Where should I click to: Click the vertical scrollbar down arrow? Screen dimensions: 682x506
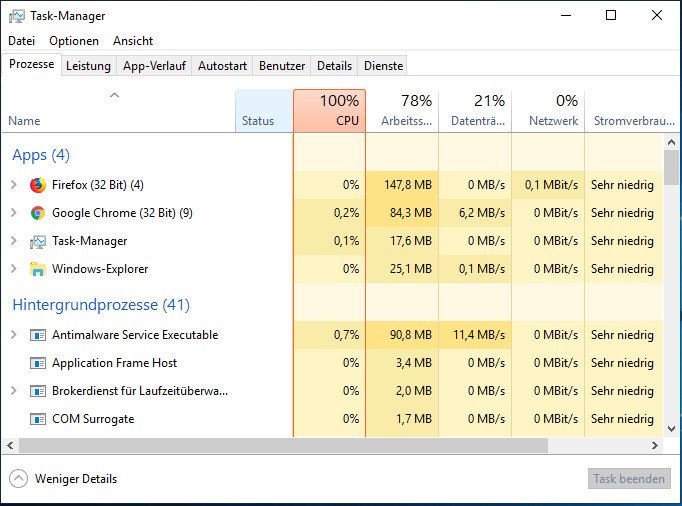tap(671, 429)
